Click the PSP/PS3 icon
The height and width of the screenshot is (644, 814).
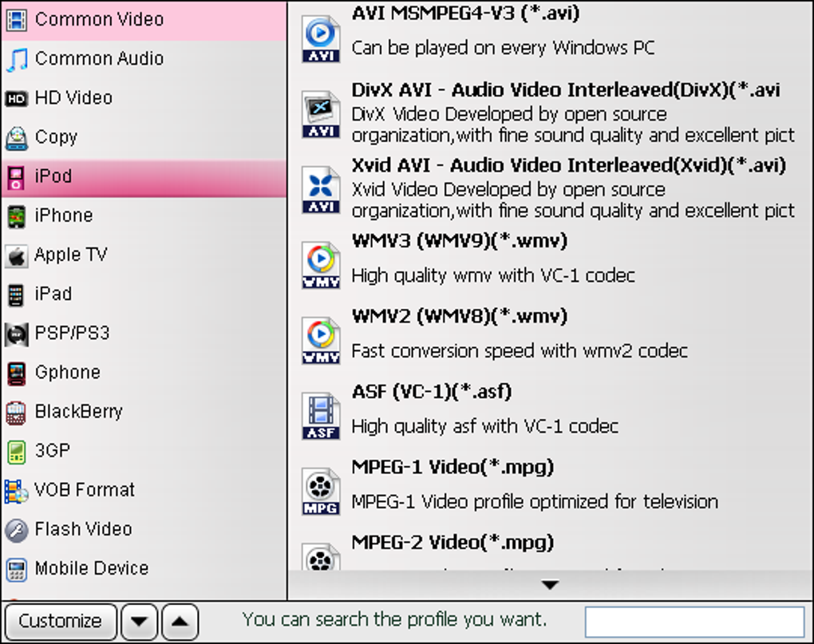coord(17,334)
